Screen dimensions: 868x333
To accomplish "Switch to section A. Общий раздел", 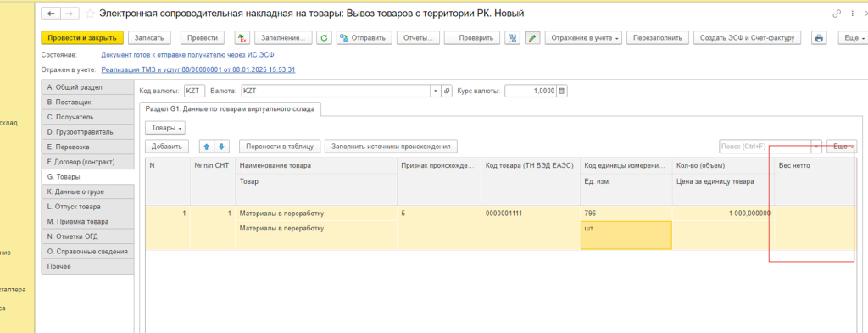I will 87,87.
